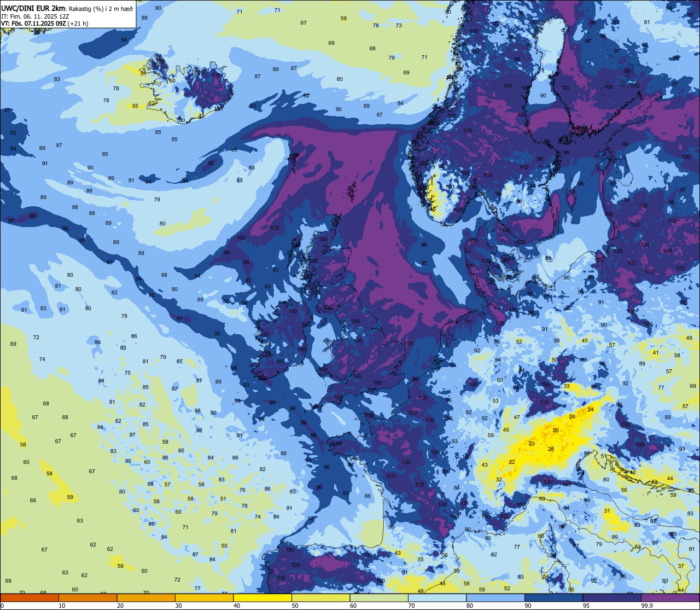Image resolution: width=700 pixels, height=610 pixels.
Task: Select the 40–50% bright yellow legend swatch
Action: 262,598
